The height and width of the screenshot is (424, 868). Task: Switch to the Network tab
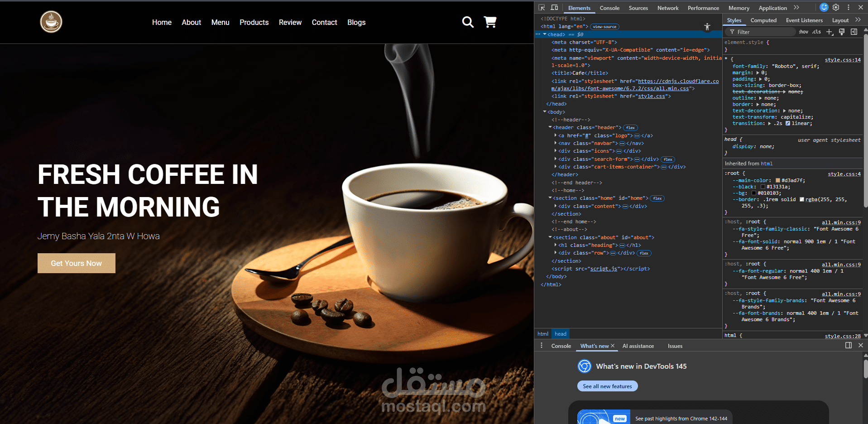(668, 8)
